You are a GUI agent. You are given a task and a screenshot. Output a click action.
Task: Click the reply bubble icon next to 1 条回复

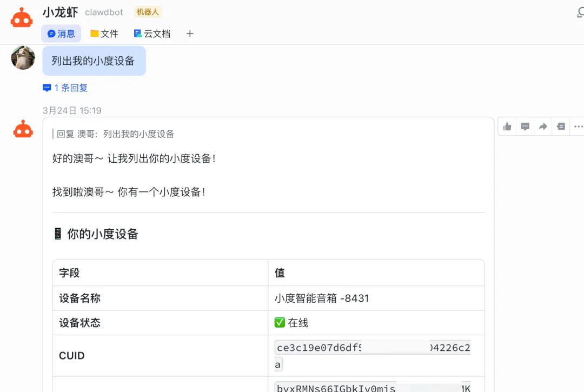47,88
